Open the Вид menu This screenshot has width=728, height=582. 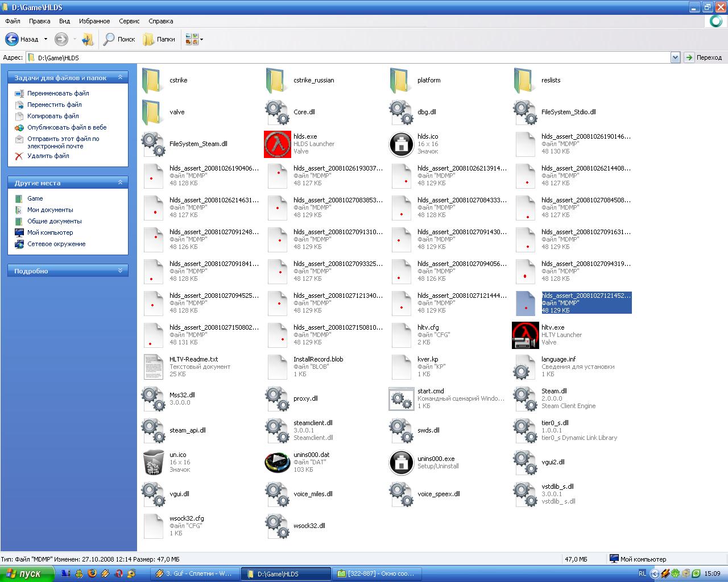click(65, 21)
